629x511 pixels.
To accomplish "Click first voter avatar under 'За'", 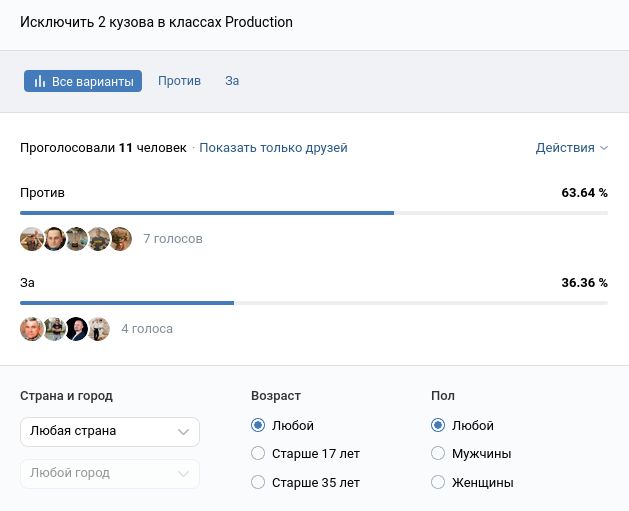I will click(32, 329).
